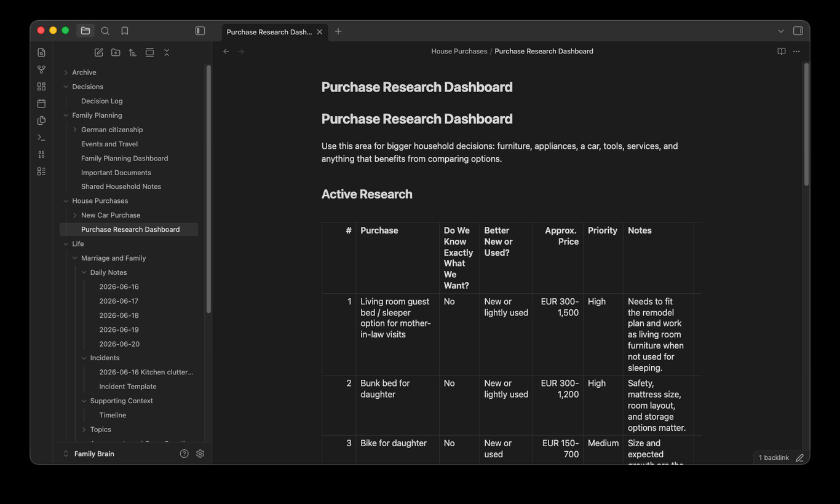Click House Purchases breadcrumb link

coord(459,52)
